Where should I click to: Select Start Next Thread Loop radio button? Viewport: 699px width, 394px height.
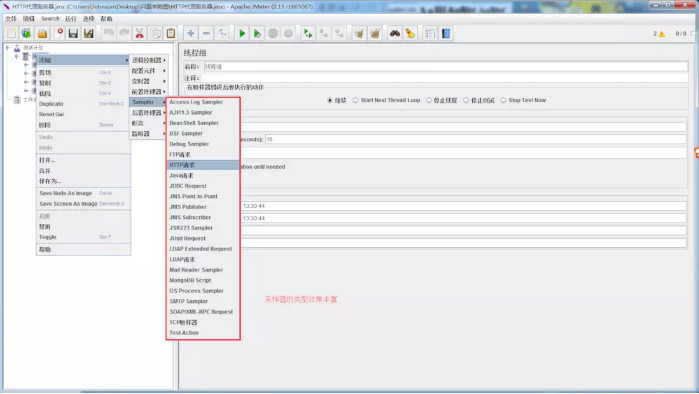click(355, 100)
